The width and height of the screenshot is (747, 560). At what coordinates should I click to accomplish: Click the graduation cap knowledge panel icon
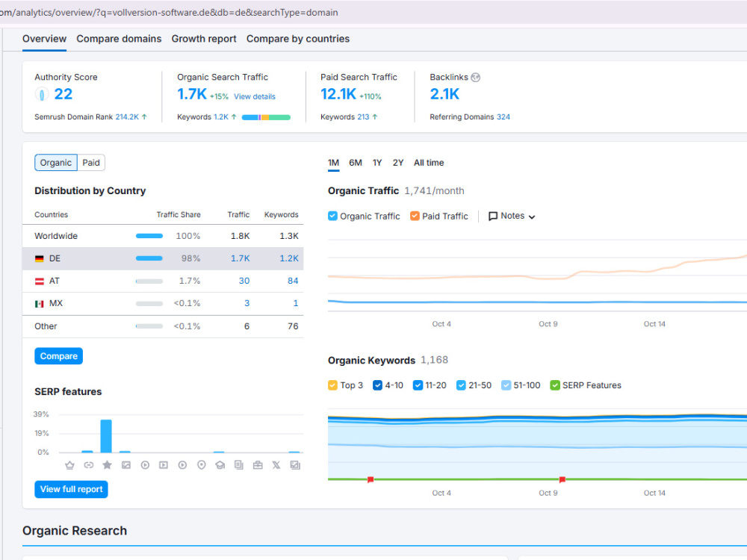(220, 465)
